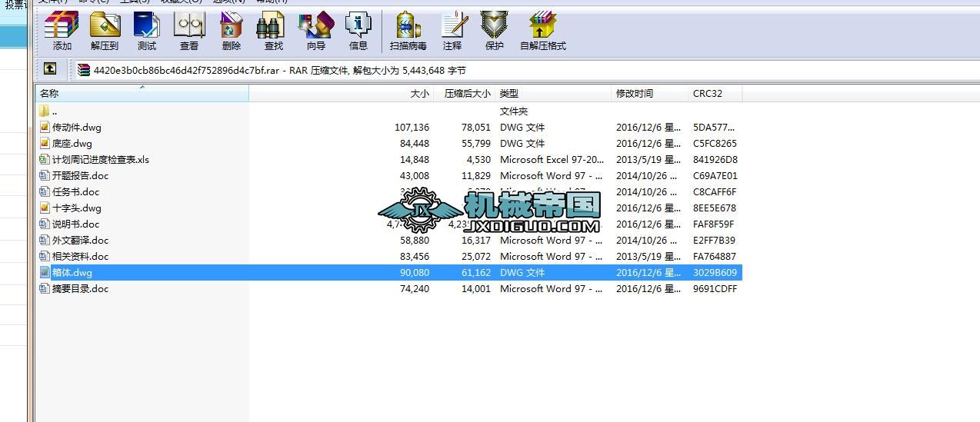Click the CRC32 value 9691CDFF
Viewport: 980px width, 422px height.
tap(715, 289)
